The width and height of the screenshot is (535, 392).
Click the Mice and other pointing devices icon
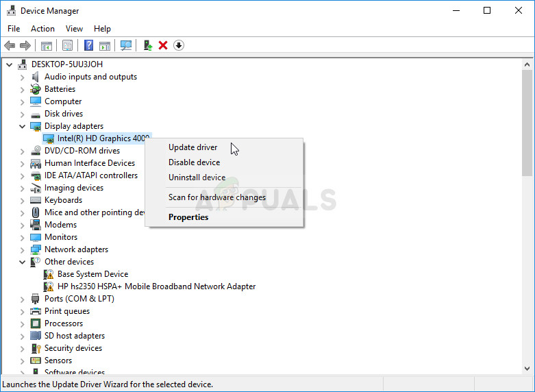click(x=36, y=212)
